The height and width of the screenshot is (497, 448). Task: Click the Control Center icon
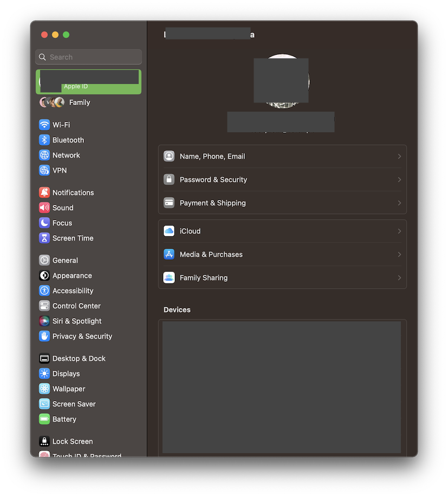(44, 306)
